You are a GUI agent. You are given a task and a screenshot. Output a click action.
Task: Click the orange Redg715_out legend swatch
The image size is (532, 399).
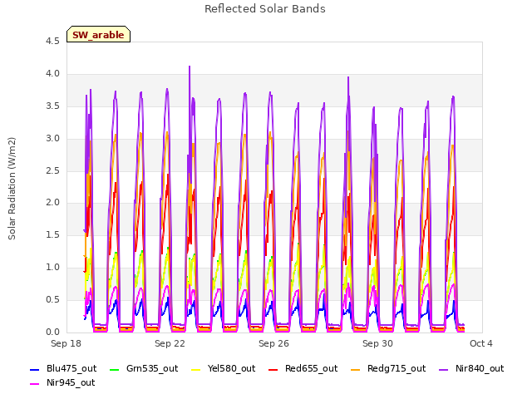356,369
